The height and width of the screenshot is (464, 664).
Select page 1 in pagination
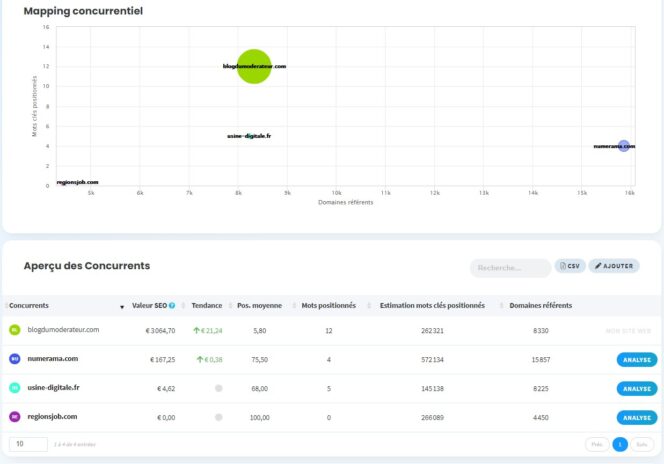(x=620, y=445)
